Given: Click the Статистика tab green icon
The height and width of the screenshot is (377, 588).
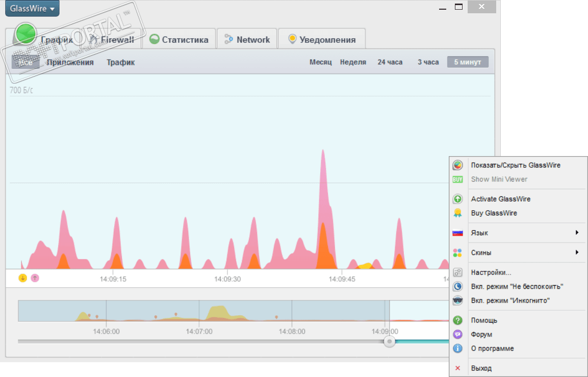Looking at the screenshot, I should click(x=154, y=39).
